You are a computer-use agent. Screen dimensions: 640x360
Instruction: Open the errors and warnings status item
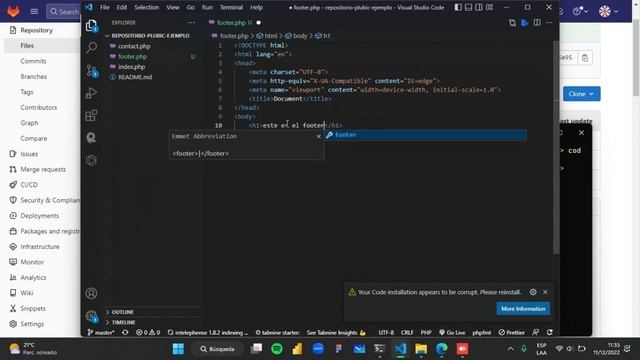(148, 333)
